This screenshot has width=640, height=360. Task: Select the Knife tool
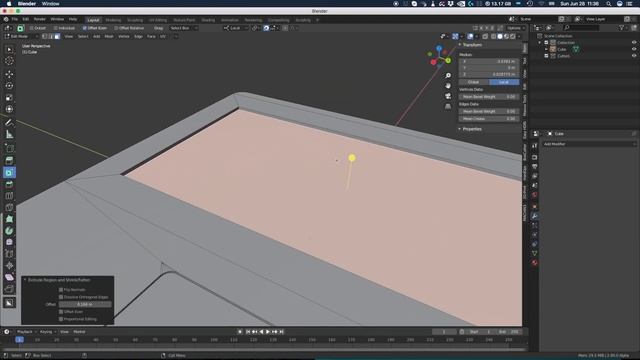coord(9,207)
